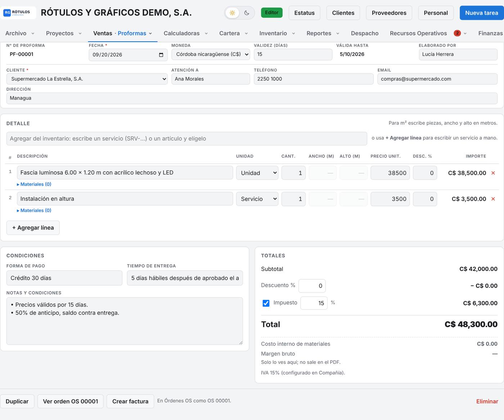Edit the Forma de pago field
The height and width of the screenshot is (420, 504).
click(x=64, y=278)
